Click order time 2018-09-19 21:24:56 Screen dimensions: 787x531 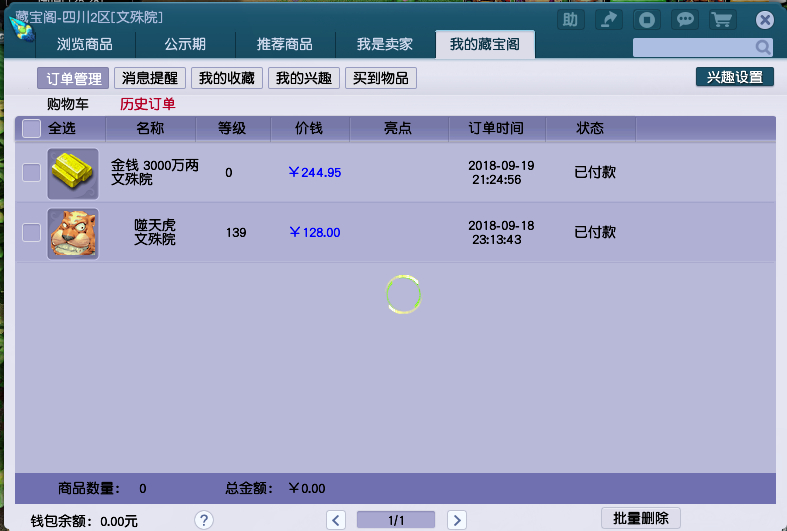(x=501, y=173)
